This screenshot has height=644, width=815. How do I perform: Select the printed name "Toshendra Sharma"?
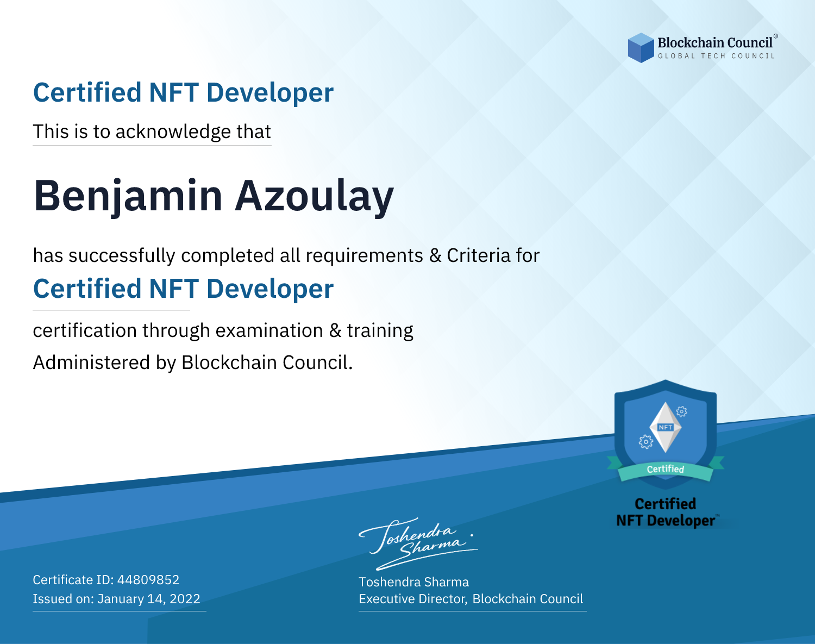click(413, 582)
